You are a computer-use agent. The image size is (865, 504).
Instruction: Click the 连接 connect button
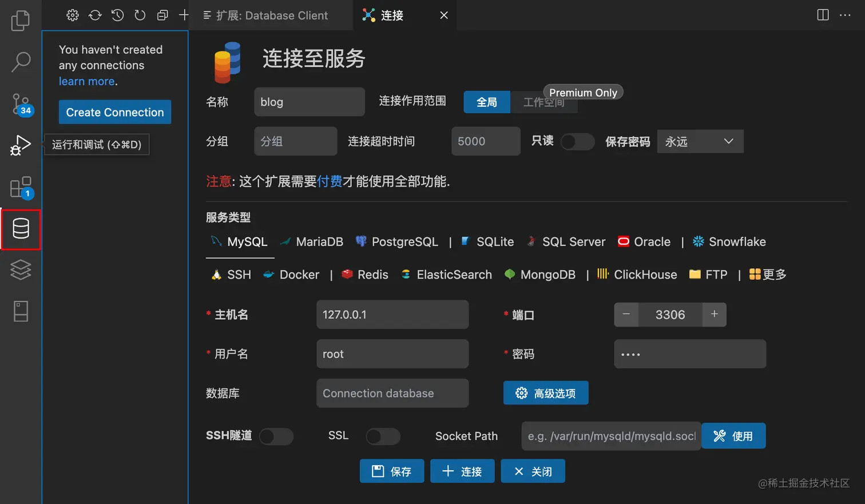pos(462,471)
